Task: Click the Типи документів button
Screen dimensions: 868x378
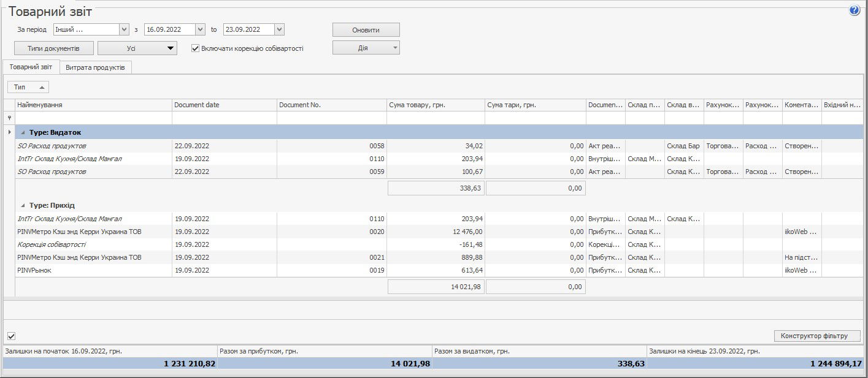Action: pyautogui.click(x=54, y=48)
